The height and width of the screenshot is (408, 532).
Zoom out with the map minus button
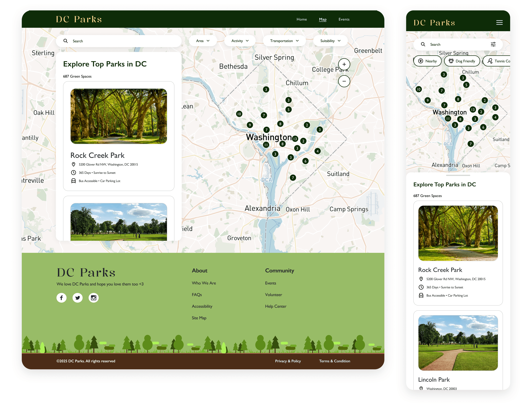click(x=344, y=81)
